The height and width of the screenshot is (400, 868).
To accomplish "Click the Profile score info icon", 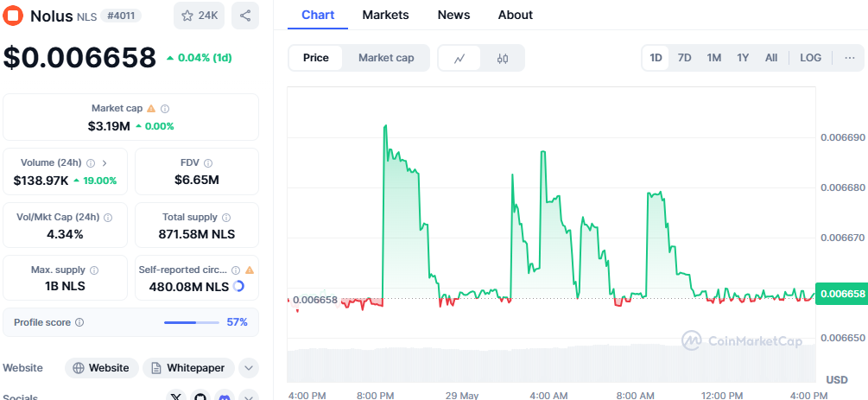I will point(79,322).
